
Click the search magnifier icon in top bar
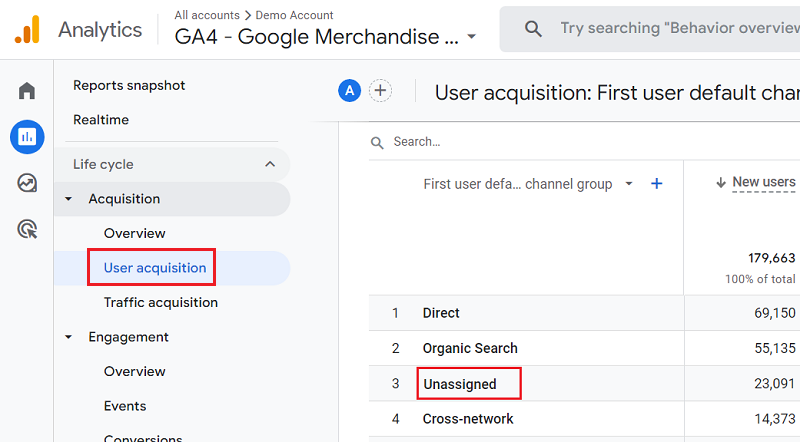534,29
